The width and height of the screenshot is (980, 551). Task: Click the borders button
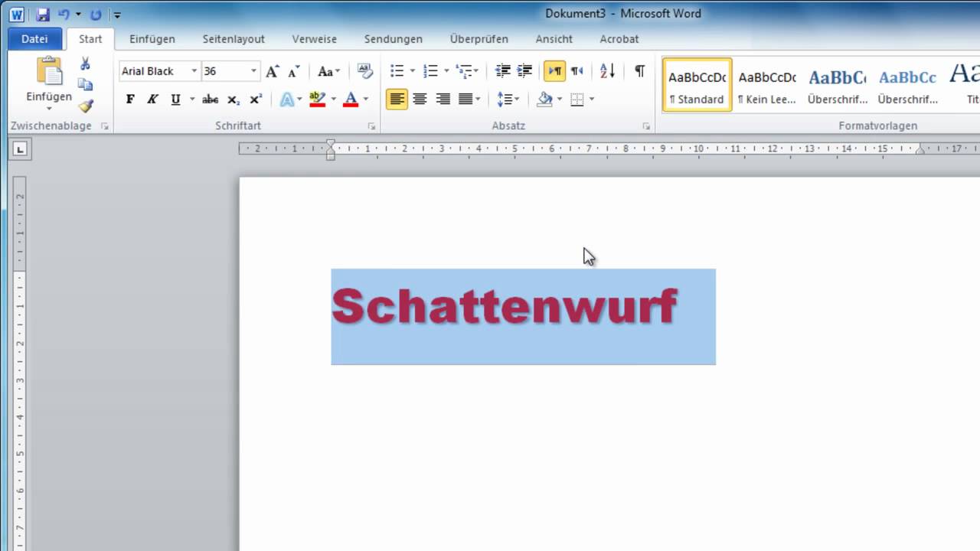[x=577, y=99]
